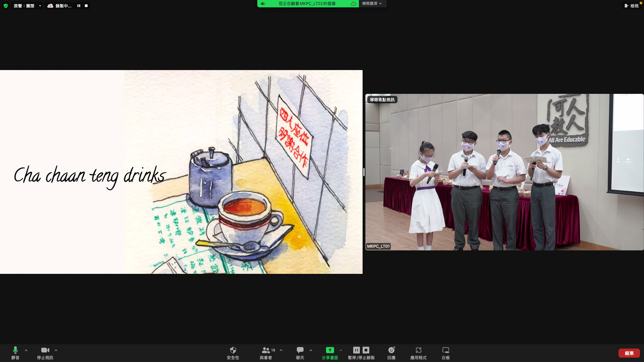Click Remove Spotlight on the video

tap(382, 100)
